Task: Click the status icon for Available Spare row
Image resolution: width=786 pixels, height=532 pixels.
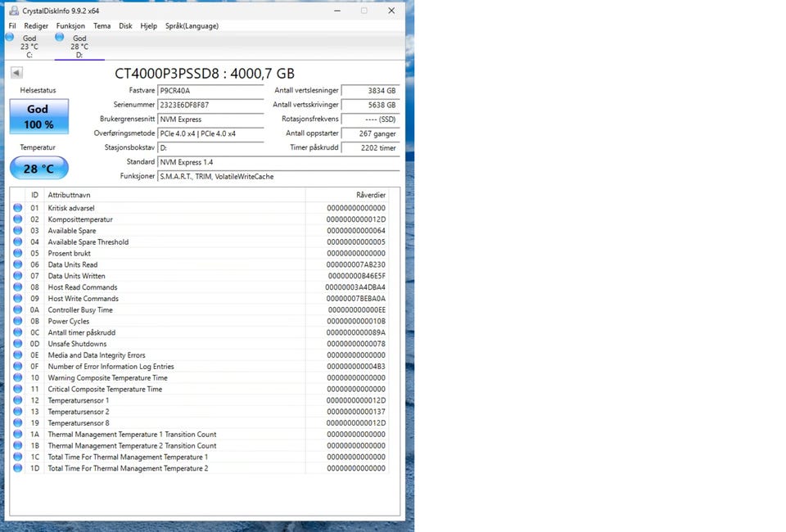Action: 17,231
